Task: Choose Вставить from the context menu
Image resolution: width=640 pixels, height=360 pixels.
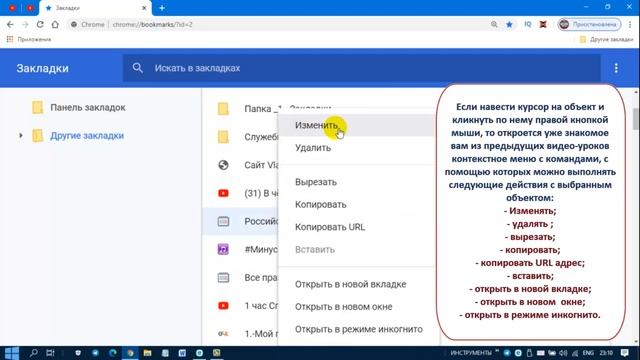Action: pyautogui.click(x=356, y=249)
